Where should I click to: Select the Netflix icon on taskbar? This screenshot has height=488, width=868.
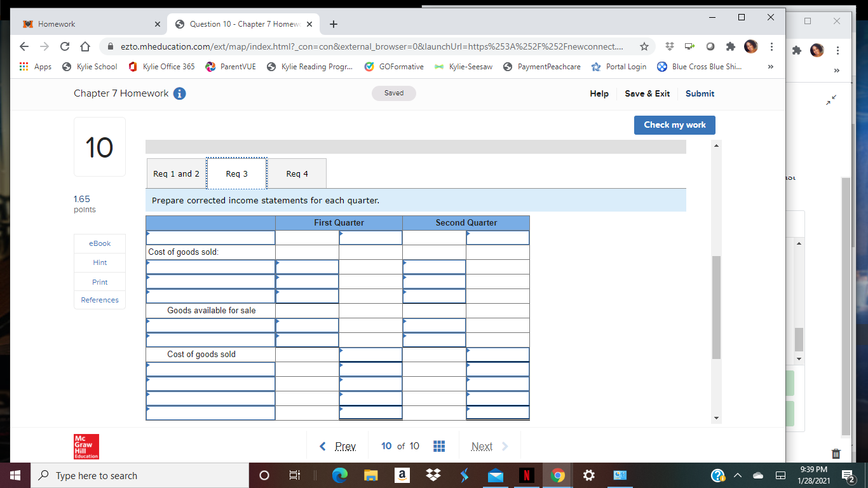click(526, 475)
